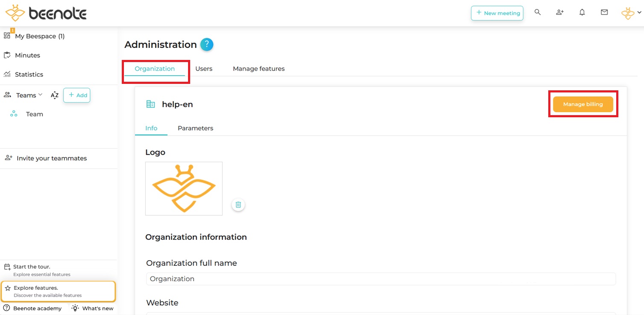Click the search magnifier icon

538,12
